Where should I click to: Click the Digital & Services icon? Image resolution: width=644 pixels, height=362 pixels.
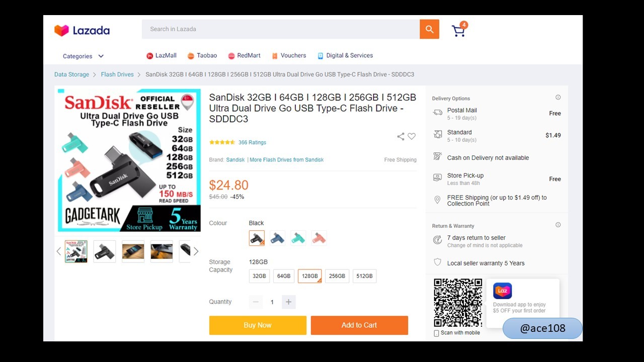[320, 56]
